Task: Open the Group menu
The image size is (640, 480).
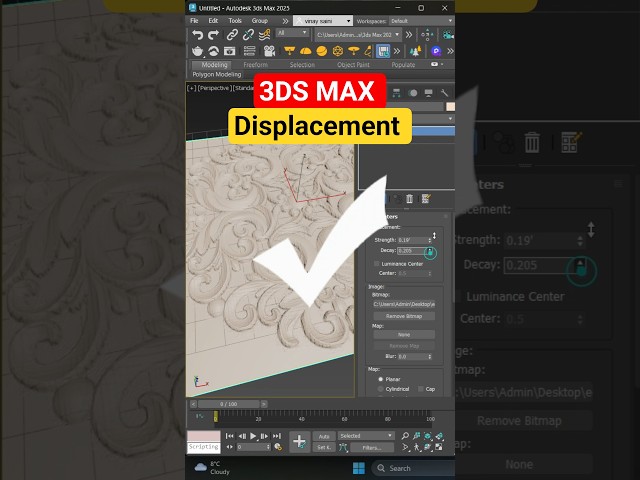Action: 260,21
